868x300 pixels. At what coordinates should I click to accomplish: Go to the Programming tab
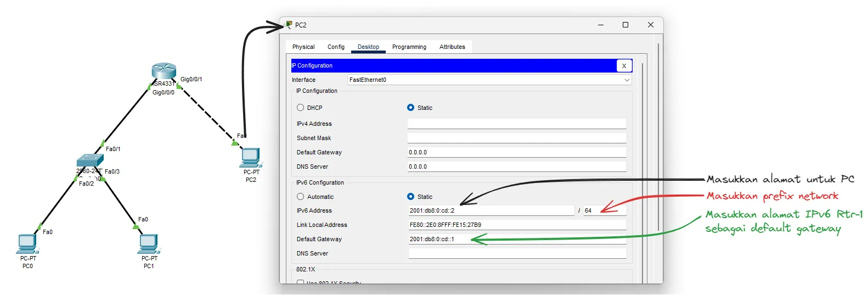(409, 47)
